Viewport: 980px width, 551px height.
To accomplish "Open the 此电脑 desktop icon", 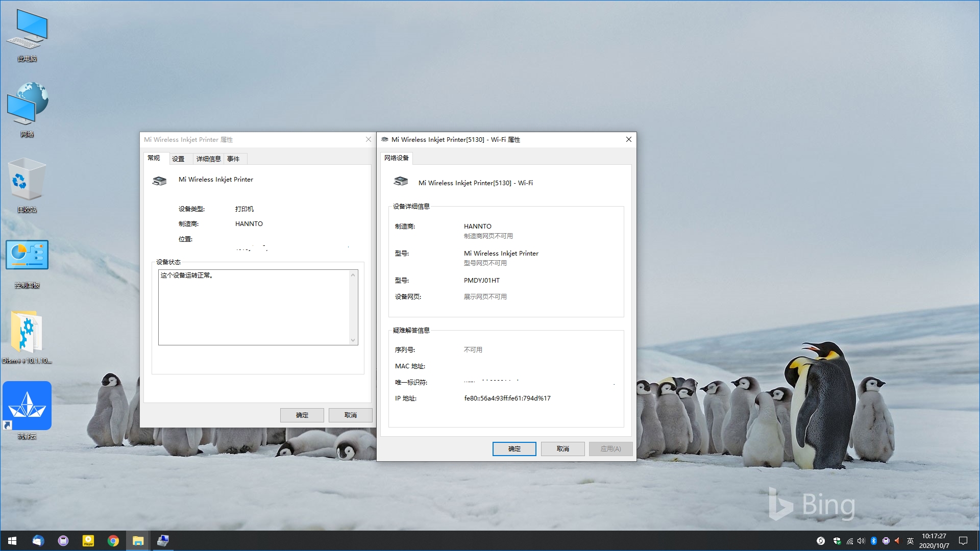I will click(x=27, y=35).
